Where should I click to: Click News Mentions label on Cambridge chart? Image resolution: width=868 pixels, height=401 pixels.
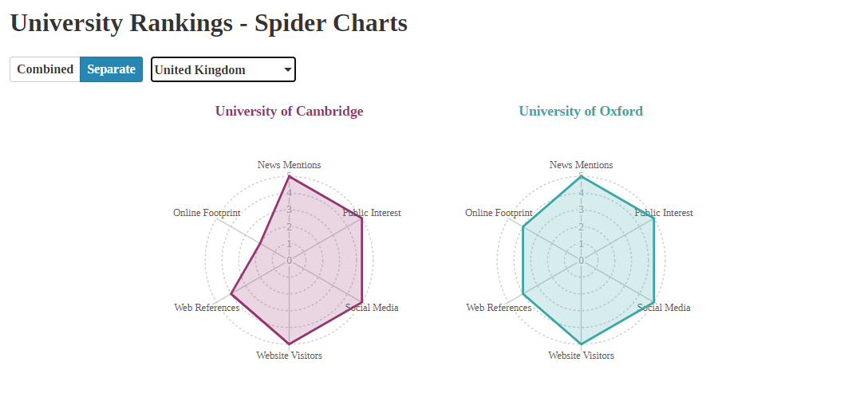pos(289,165)
